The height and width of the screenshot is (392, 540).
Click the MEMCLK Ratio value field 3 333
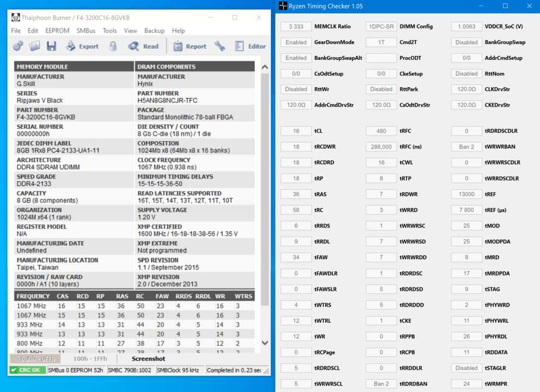point(296,27)
